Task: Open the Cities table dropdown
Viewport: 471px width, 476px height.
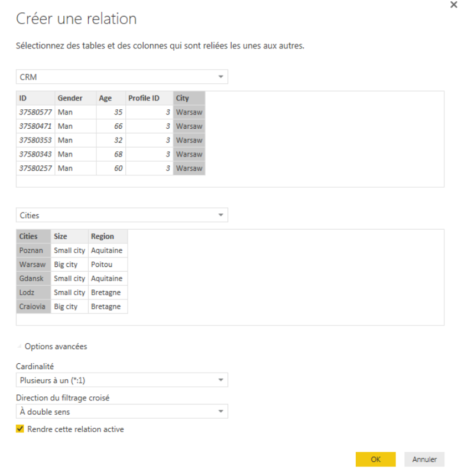Action: pyautogui.click(x=121, y=215)
